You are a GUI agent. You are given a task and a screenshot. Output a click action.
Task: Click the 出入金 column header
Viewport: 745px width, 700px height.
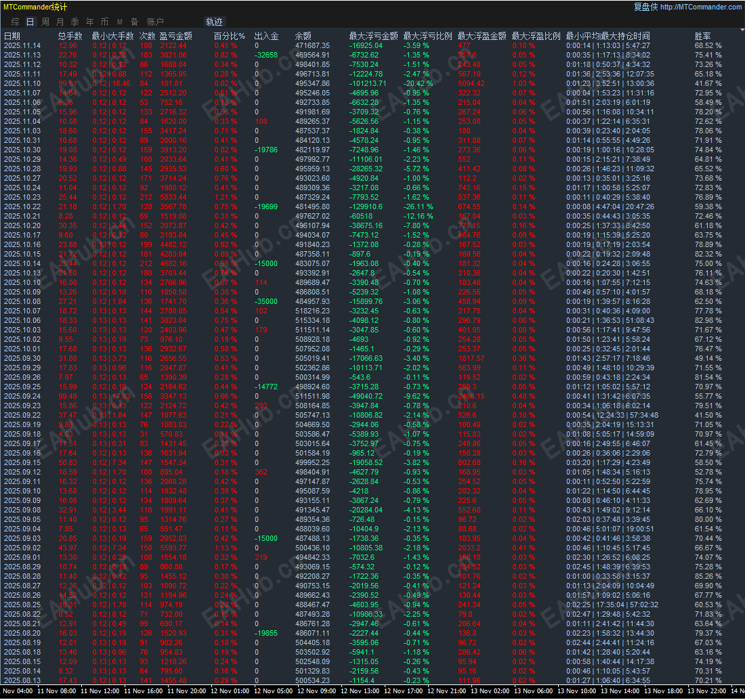pyautogui.click(x=267, y=36)
